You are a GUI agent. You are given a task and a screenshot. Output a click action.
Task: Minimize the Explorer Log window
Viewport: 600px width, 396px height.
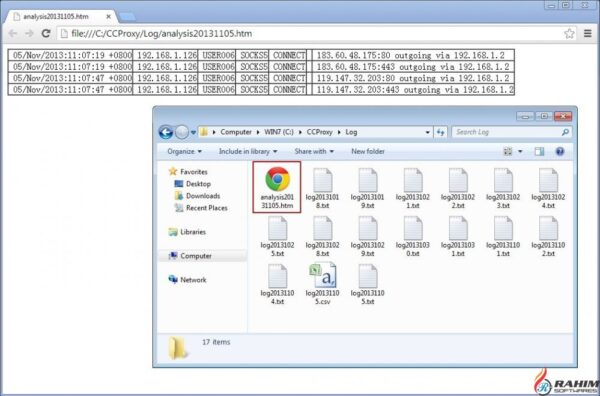coord(525,116)
